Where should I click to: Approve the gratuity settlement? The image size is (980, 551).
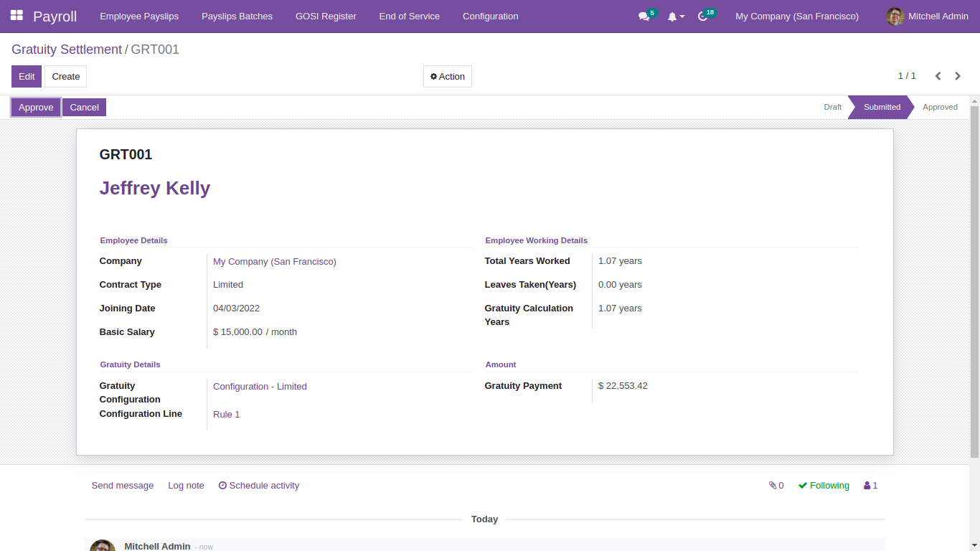point(35,107)
